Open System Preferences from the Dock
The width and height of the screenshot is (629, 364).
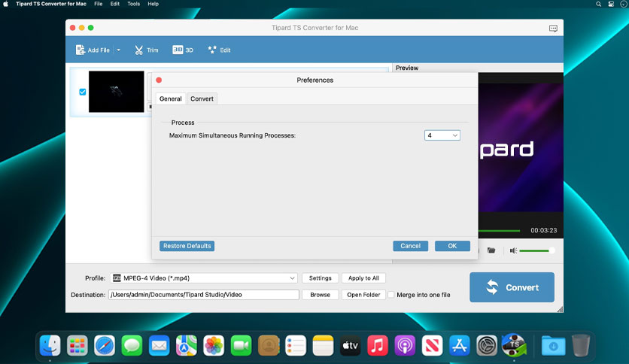click(487, 345)
